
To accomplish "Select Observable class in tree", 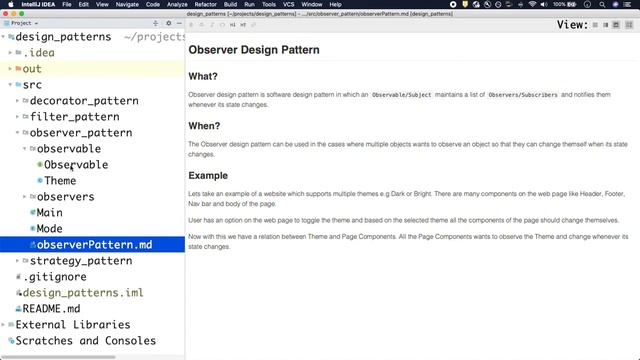I will coord(76,164).
